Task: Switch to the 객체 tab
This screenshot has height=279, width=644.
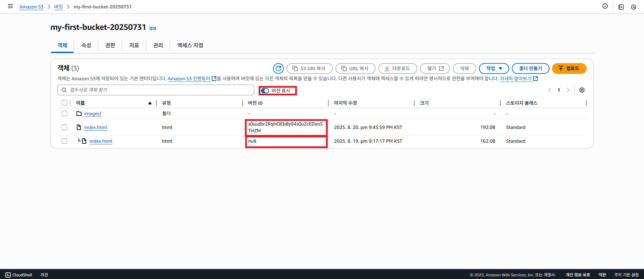Action: tap(62, 45)
